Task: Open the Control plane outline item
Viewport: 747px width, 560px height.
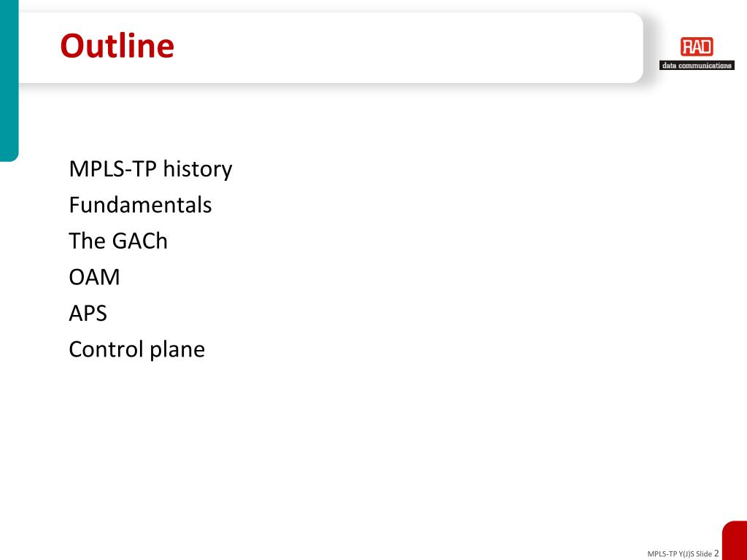Action: 136,349
